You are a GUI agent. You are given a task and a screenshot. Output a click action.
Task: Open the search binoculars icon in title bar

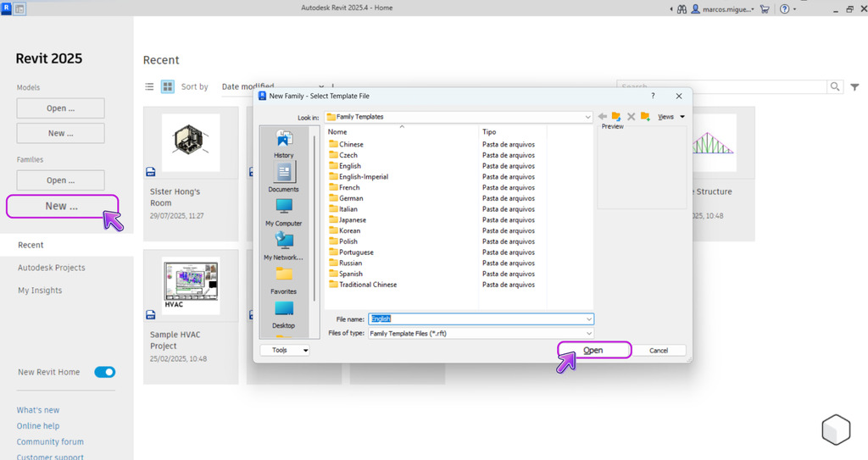pyautogui.click(x=682, y=8)
